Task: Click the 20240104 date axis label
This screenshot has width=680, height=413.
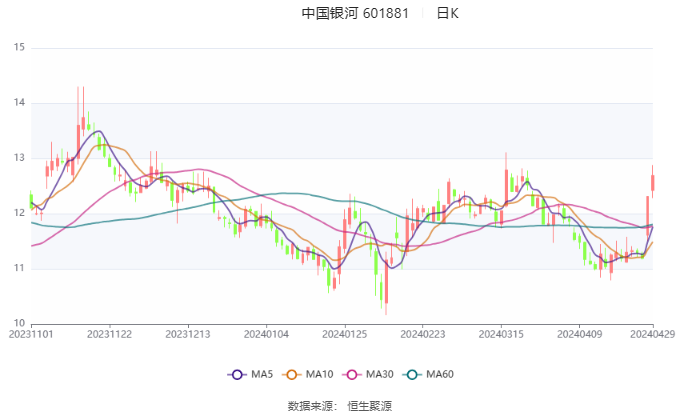Action: [x=266, y=334]
